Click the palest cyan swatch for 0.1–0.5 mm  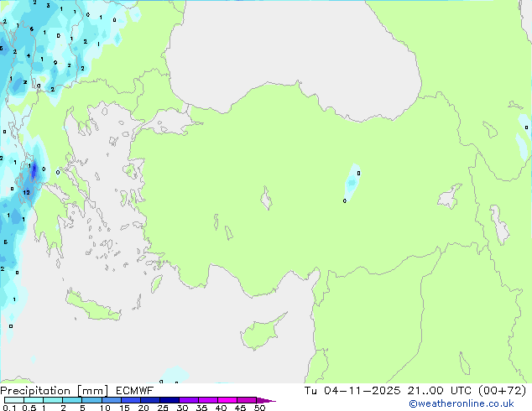pos(14,400)
